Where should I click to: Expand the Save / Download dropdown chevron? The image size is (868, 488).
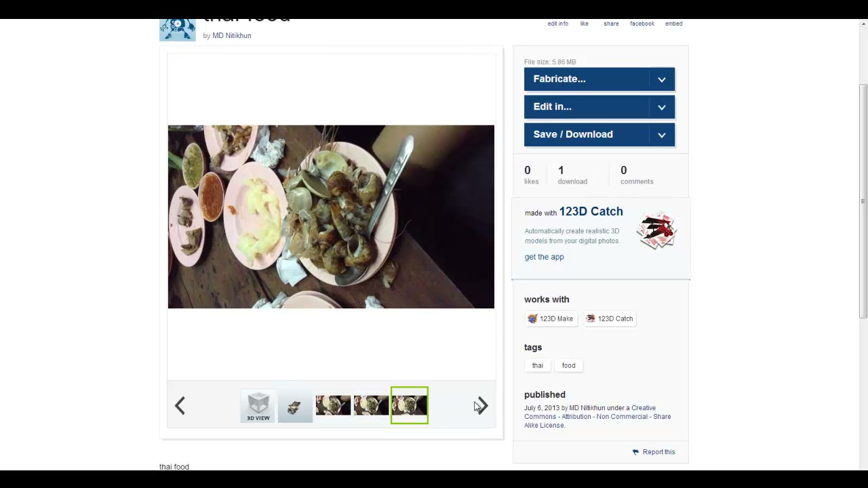(662, 135)
